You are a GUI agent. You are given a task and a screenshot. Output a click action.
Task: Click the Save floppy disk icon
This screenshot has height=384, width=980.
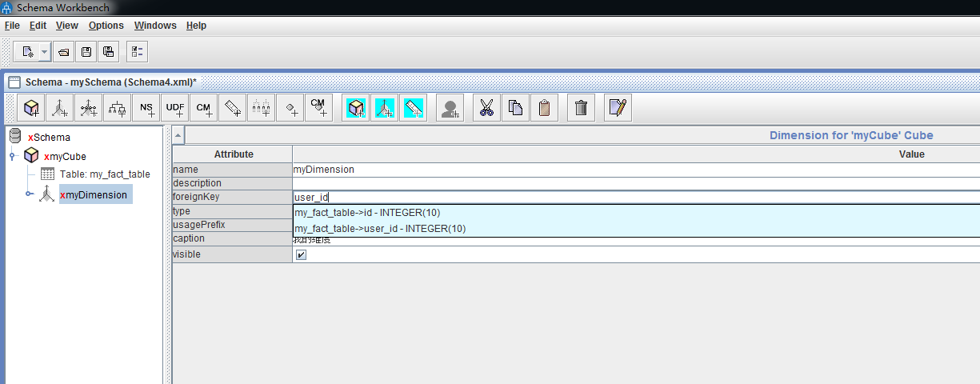coord(86,52)
